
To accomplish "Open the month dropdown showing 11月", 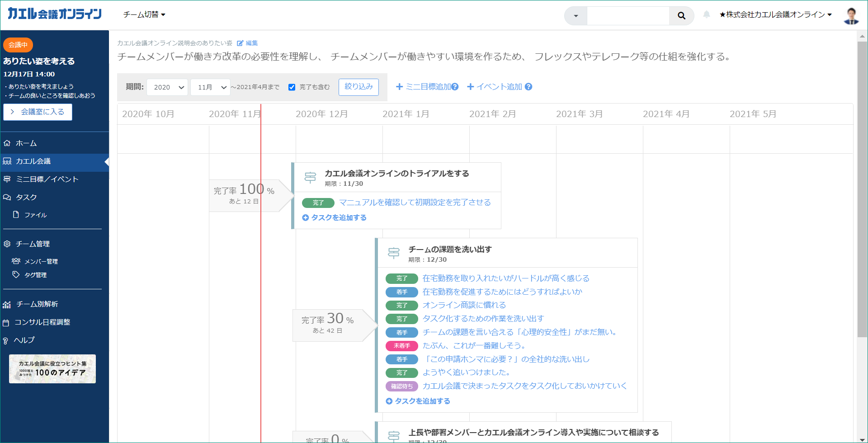I will [210, 87].
